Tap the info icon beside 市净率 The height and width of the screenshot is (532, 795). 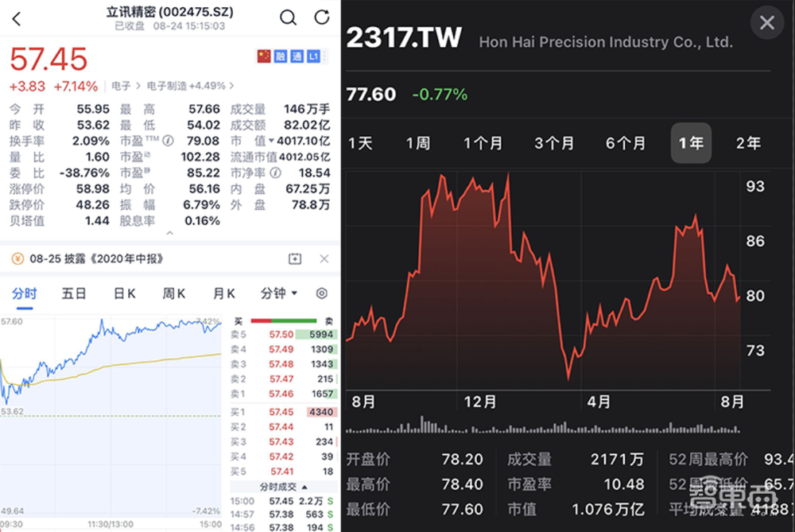coord(275,173)
